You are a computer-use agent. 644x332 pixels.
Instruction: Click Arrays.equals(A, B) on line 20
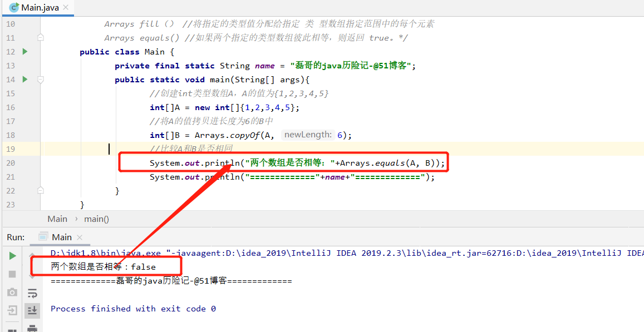point(387,163)
